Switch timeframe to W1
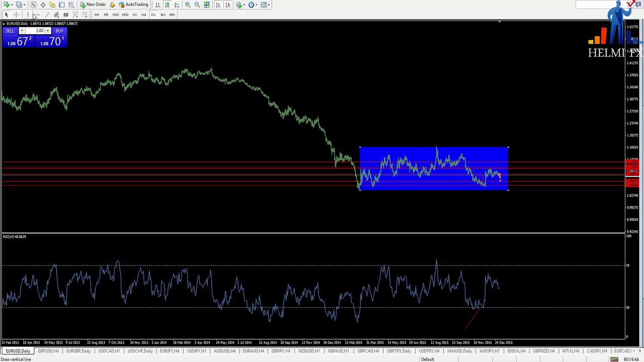Screen dimensions: 644x362 pyautogui.click(x=163, y=15)
